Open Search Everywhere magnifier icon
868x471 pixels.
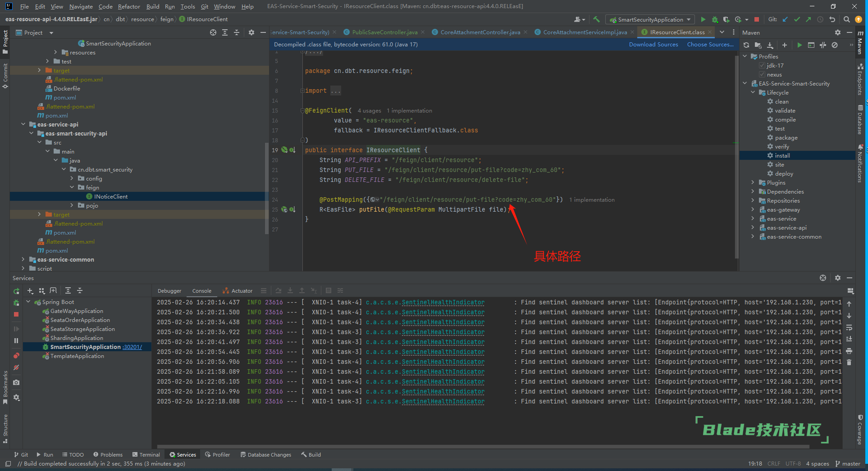pyautogui.click(x=847, y=19)
